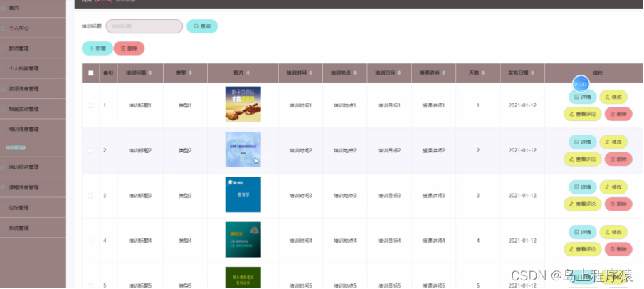The image size is (644, 289).
Task: Expand the 个人档案管理 sidebar chevron
Action: (x=58, y=68)
